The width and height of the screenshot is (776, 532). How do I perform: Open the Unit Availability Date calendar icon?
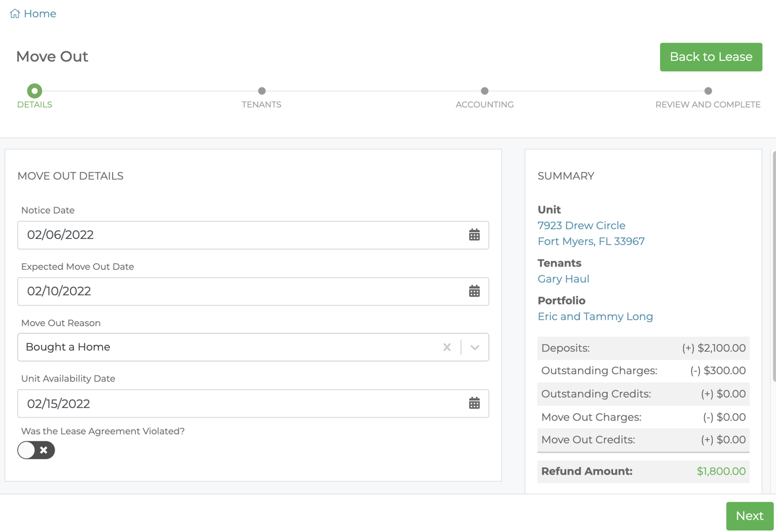474,404
